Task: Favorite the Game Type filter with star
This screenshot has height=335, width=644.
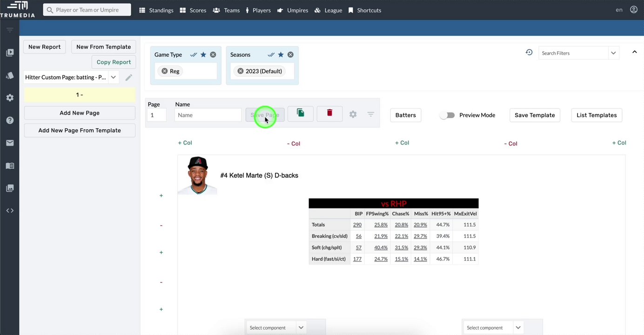Action: (x=203, y=54)
